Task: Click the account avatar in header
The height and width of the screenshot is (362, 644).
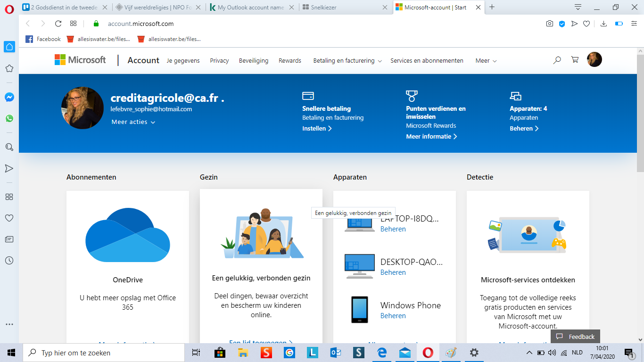Action: point(594,59)
